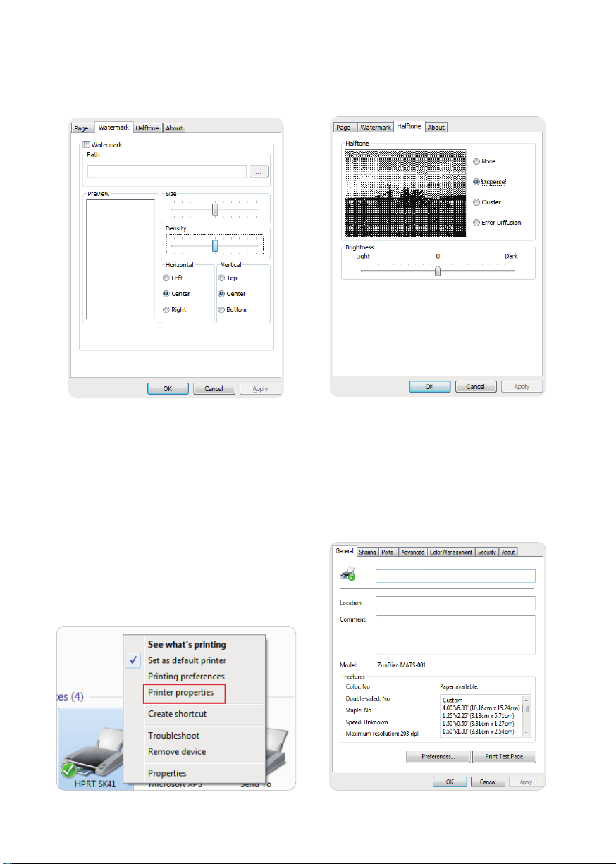Choose Error Diffusion halftone mode
This screenshot has height=864, width=616.
coord(477,223)
